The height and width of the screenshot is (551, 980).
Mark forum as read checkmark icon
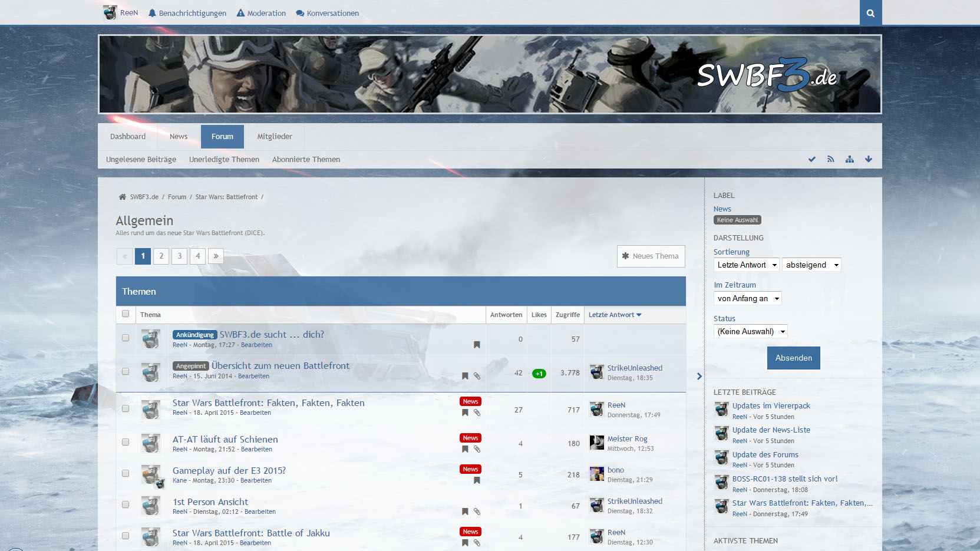[812, 159]
